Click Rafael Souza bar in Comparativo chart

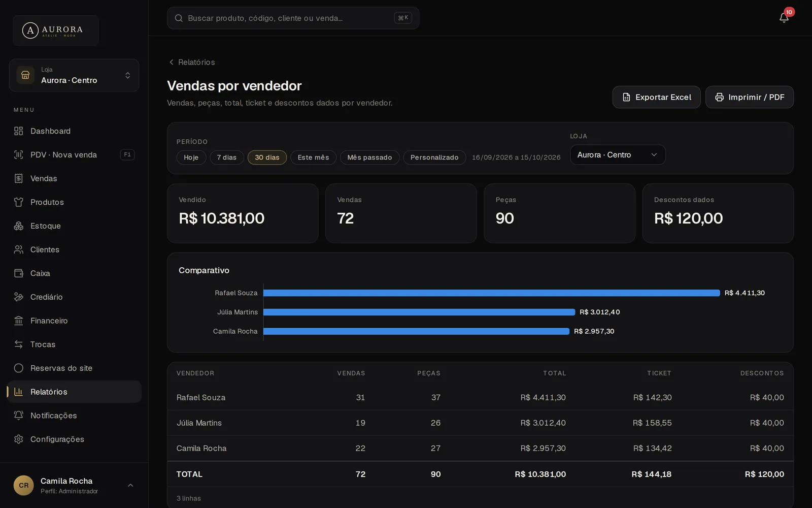tap(492, 293)
